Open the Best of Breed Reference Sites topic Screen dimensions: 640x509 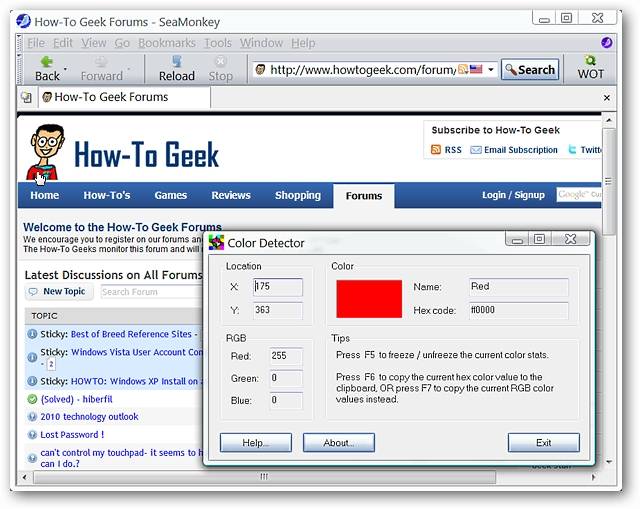pos(131,334)
